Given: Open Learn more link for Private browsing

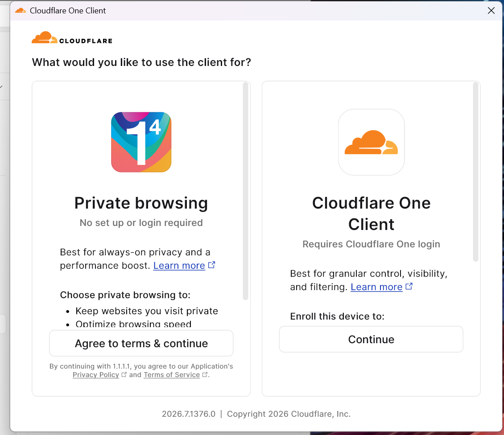Looking at the screenshot, I should pos(179,266).
